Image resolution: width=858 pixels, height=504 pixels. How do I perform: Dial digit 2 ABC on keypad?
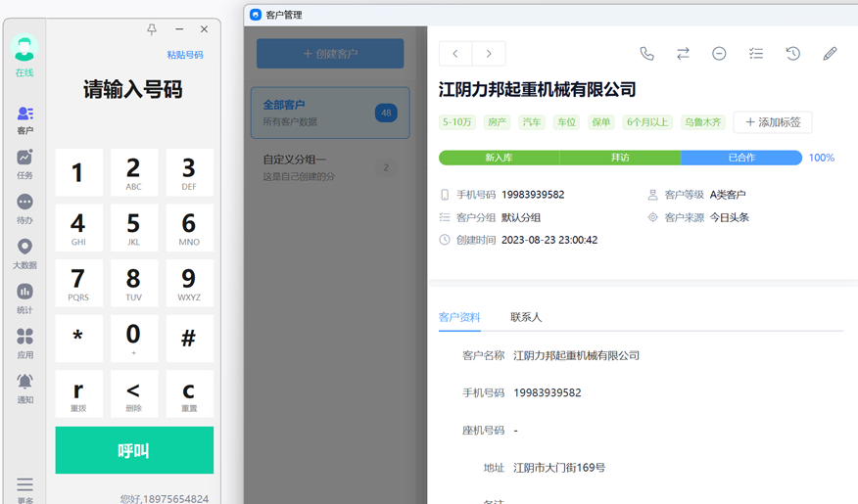click(x=134, y=172)
